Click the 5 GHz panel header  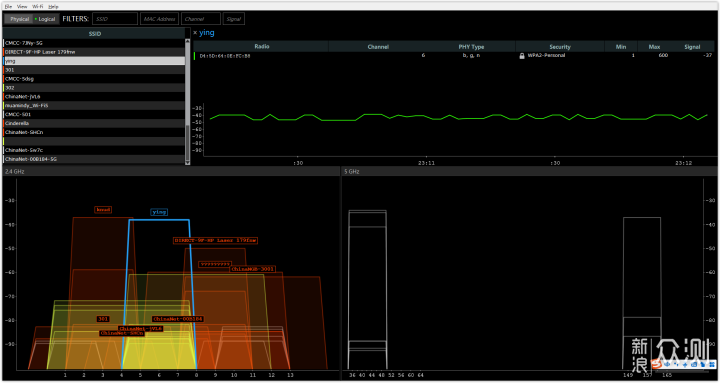pyautogui.click(x=529, y=171)
